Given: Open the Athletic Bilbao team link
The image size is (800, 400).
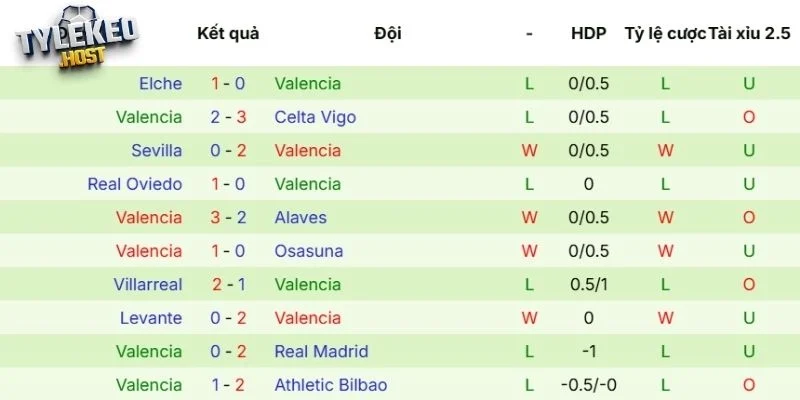Looking at the screenshot, I should (330, 385).
